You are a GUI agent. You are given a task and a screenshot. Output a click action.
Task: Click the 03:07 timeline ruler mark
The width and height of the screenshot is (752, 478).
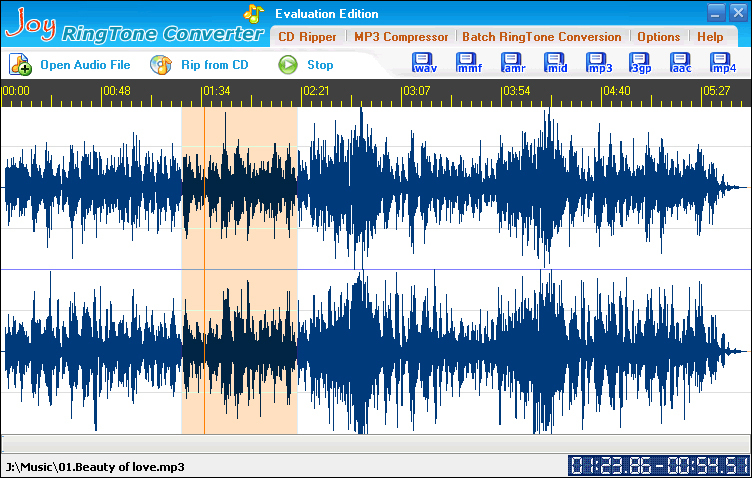click(416, 91)
